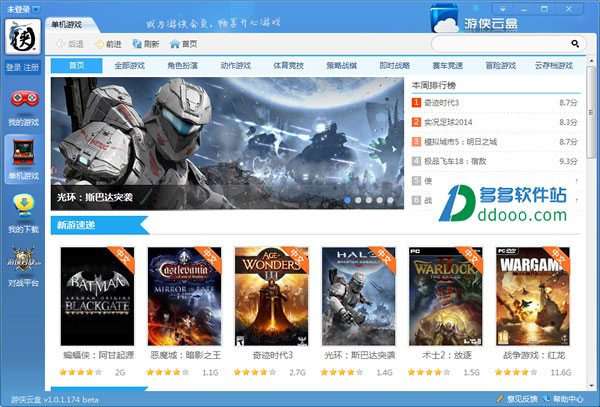The image size is (600, 407).
Task: Click the 侠 user avatar logo
Action: 23,37
